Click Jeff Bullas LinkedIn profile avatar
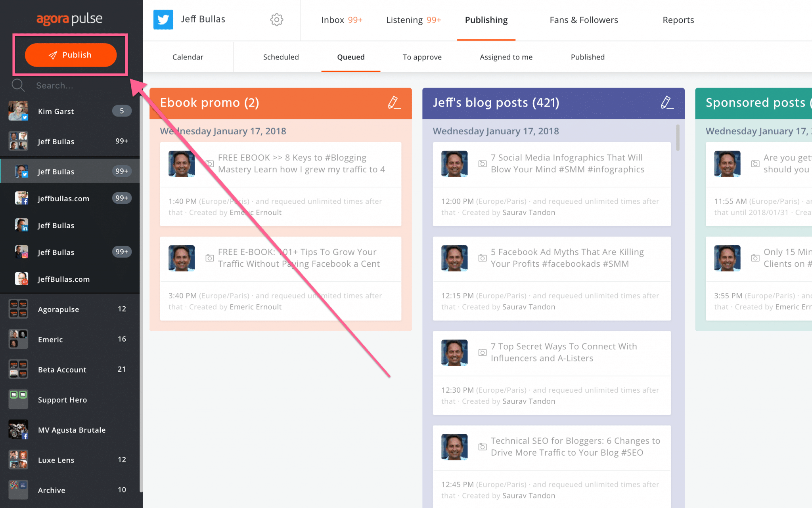 coord(21,225)
